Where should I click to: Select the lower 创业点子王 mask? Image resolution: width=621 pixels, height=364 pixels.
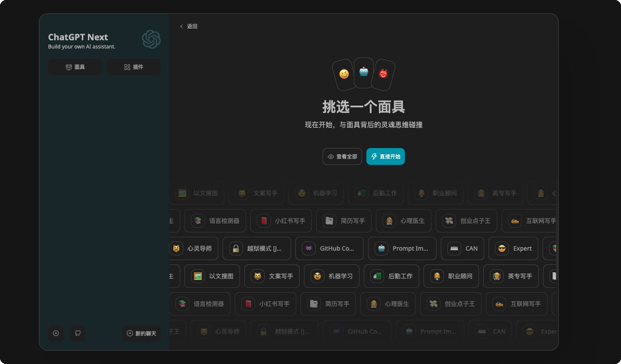coord(451,304)
